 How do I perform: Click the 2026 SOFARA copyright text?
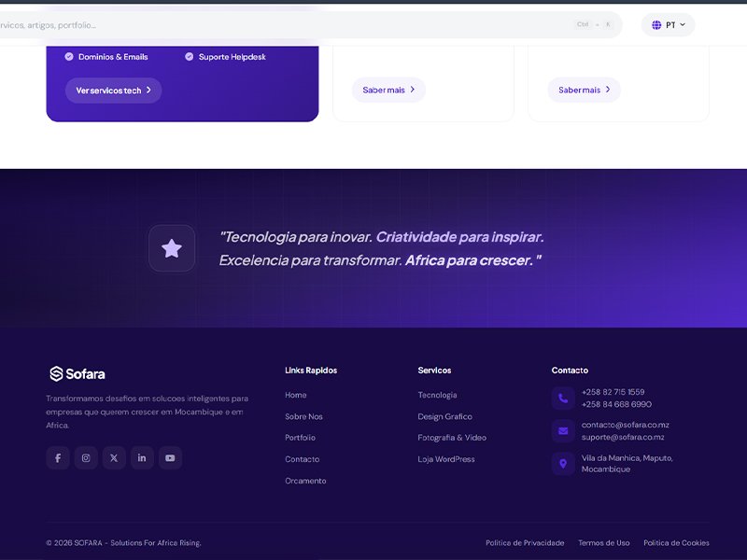(124, 543)
